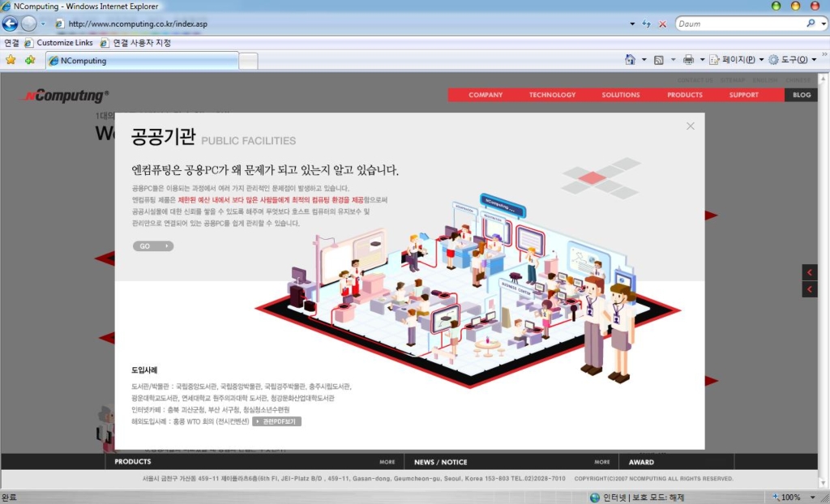Click the Refresh page icon
Screen dimensions: 830x504
click(x=646, y=23)
